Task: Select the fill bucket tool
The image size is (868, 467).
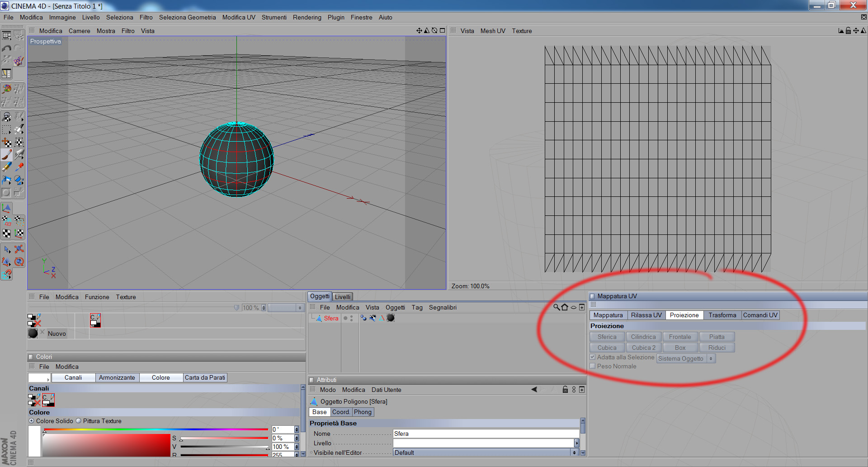Action: (x=6, y=180)
